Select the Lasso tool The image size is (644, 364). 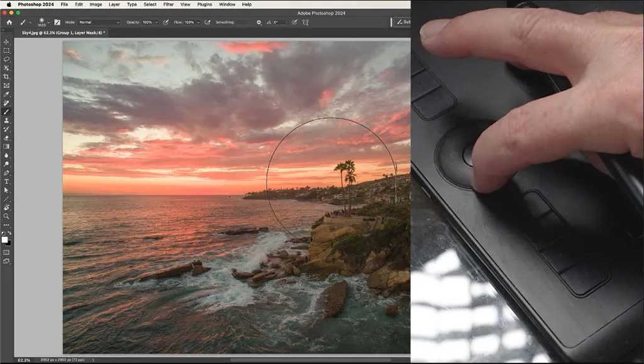click(x=6, y=58)
